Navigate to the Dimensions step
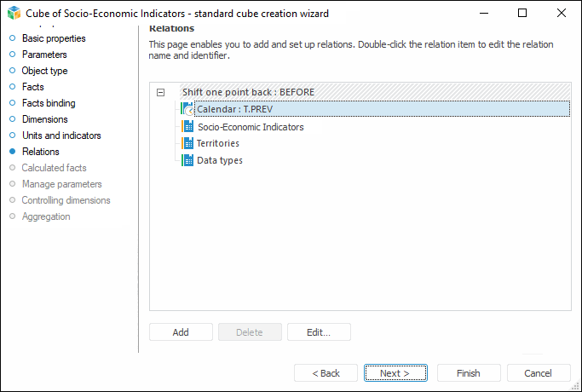 [44, 119]
